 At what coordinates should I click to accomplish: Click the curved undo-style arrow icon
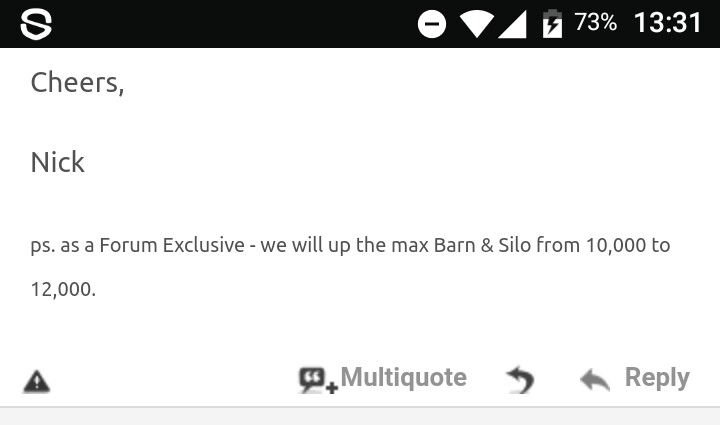(x=520, y=380)
